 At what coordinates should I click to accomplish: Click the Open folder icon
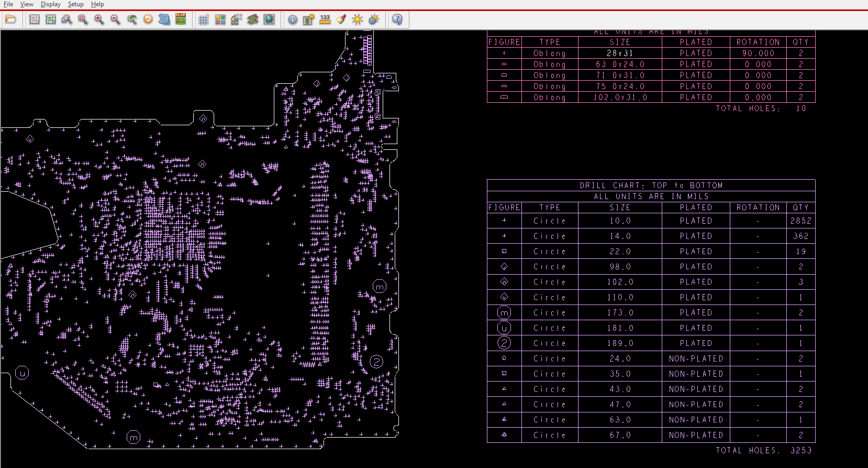(x=10, y=20)
